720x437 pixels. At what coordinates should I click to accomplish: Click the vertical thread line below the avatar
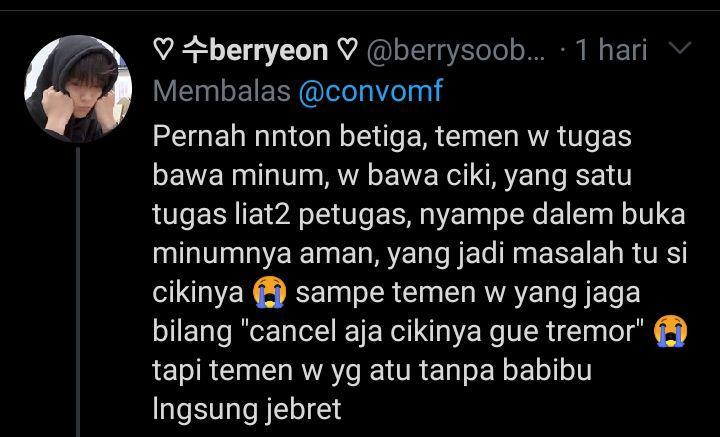(x=78, y=291)
